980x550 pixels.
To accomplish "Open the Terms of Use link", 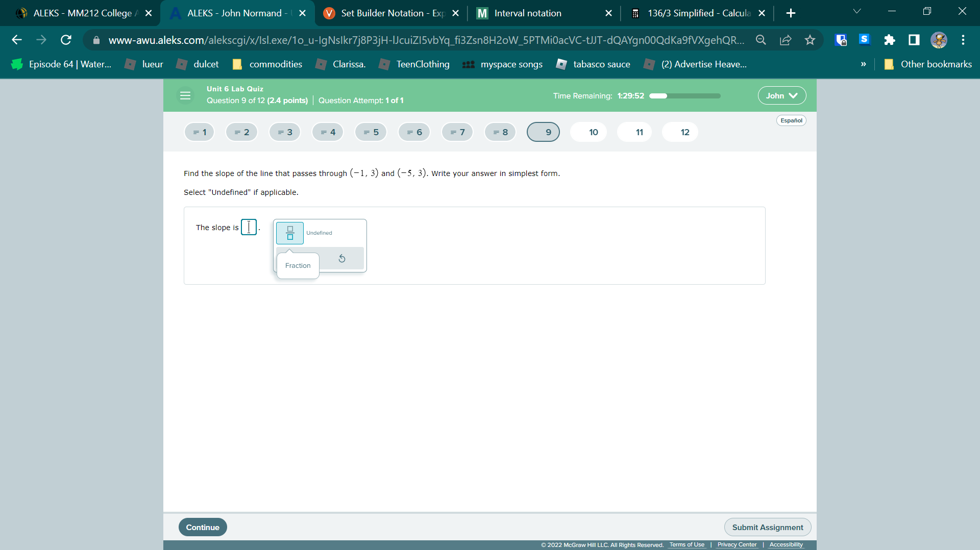I will (687, 545).
